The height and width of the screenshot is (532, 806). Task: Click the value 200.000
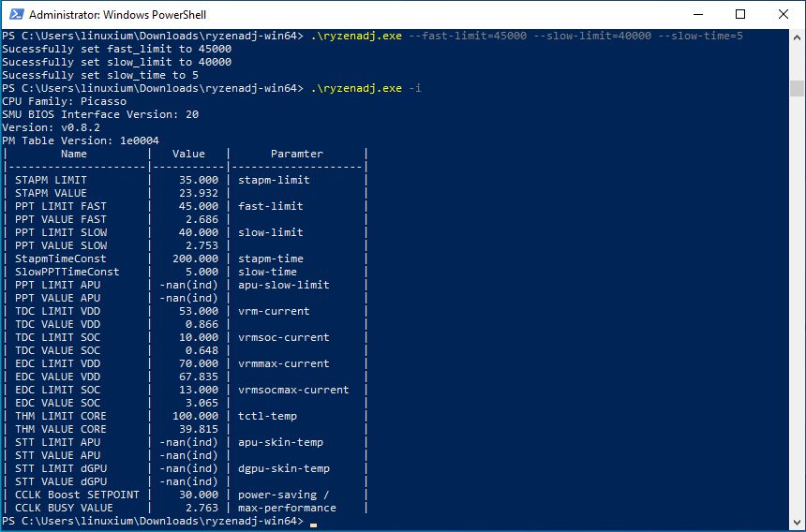[x=195, y=259]
